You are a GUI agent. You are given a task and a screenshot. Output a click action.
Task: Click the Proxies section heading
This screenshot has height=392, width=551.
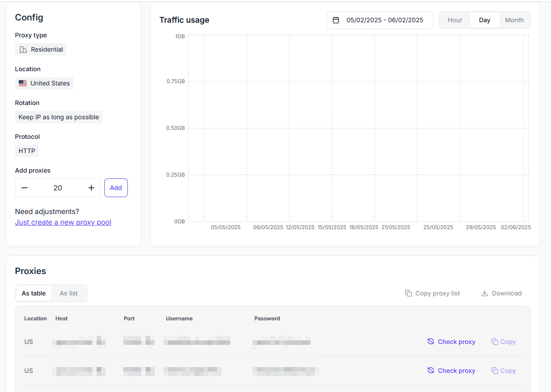(31, 271)
